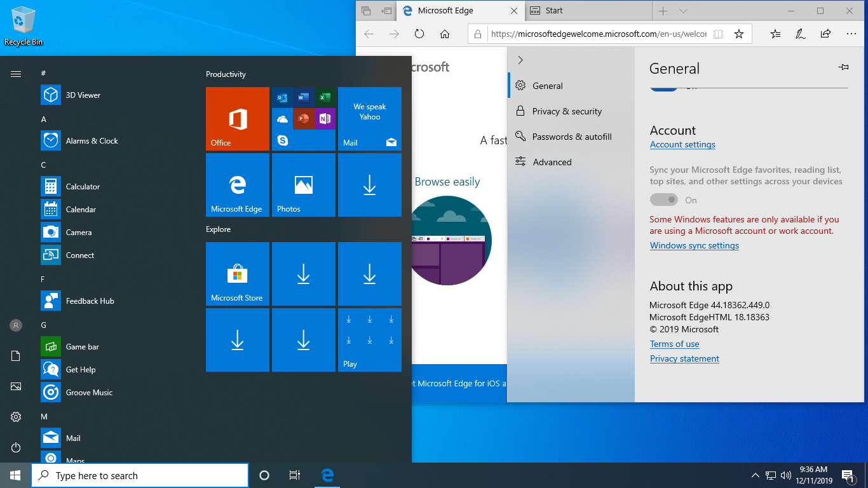This screenshot has height=488, width=868.
Task: Open the volume control in system tray
Action: pyautogui.click(x=786, y=475)
